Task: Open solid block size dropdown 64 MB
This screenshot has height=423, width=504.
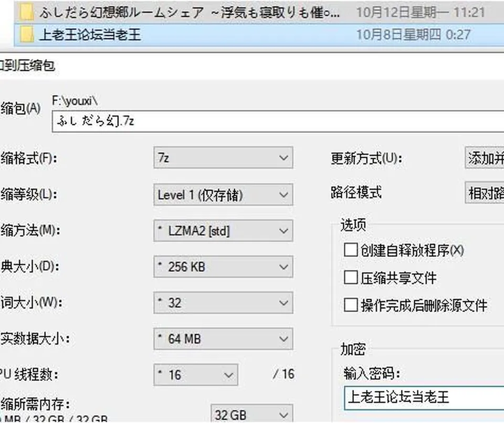Action: pos(223,339)
